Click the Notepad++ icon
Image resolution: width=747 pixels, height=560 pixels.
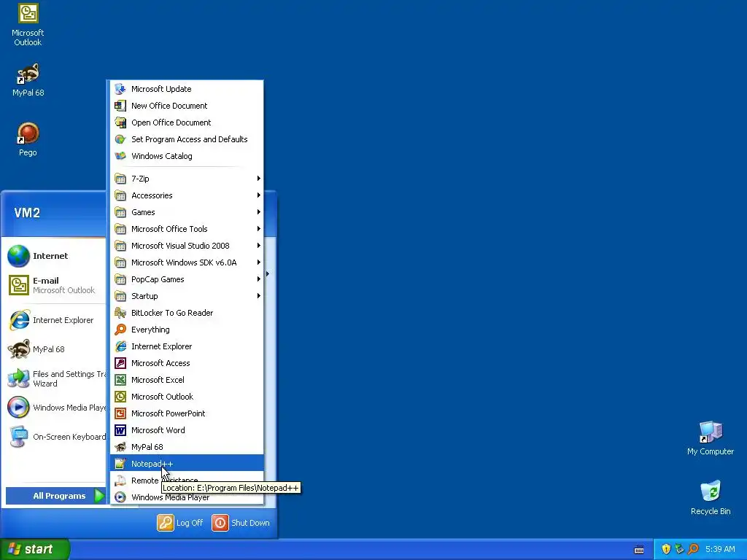tap(120, 463)
